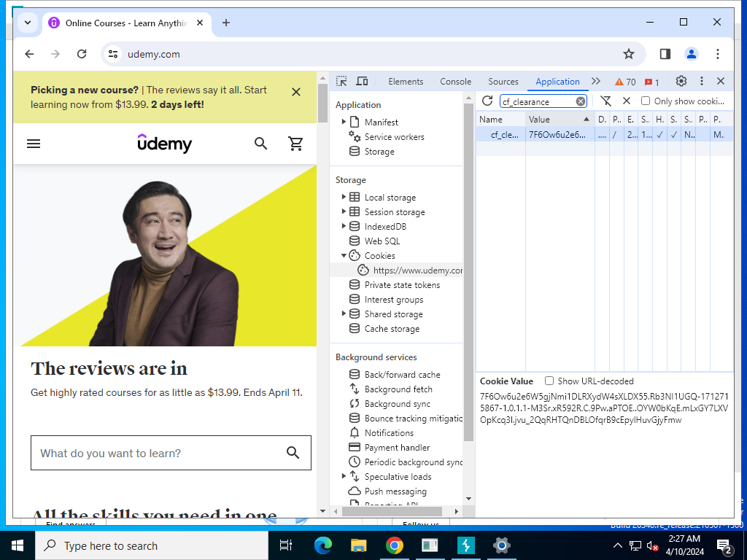Enable Only show cookies with issue checkbox

(646, 101)
